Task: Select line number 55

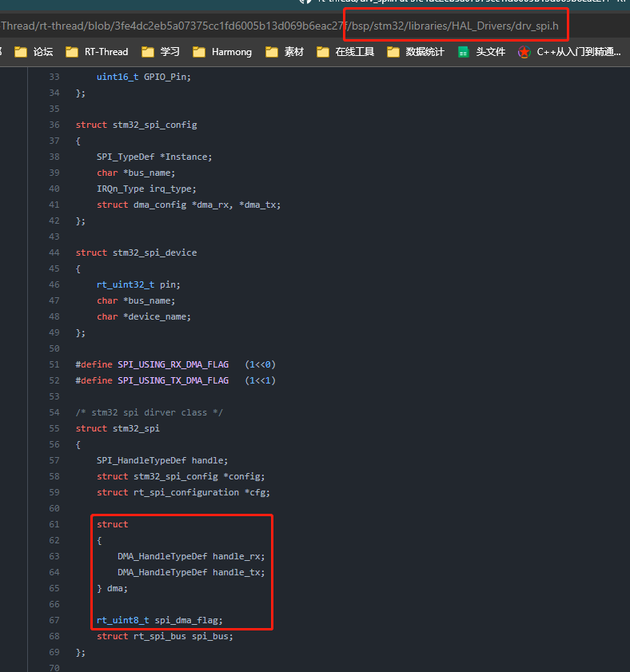Action: 54,428
